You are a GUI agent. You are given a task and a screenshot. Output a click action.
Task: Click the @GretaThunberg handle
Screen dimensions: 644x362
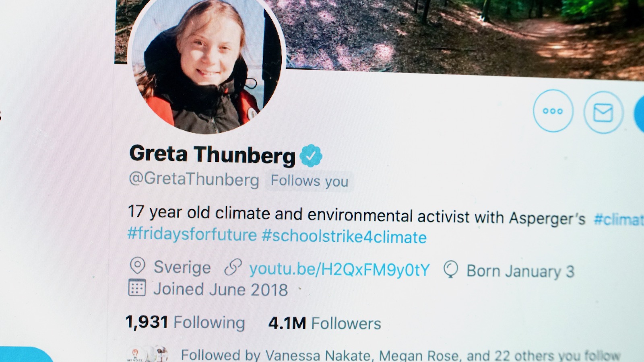(x=194, y=179)
